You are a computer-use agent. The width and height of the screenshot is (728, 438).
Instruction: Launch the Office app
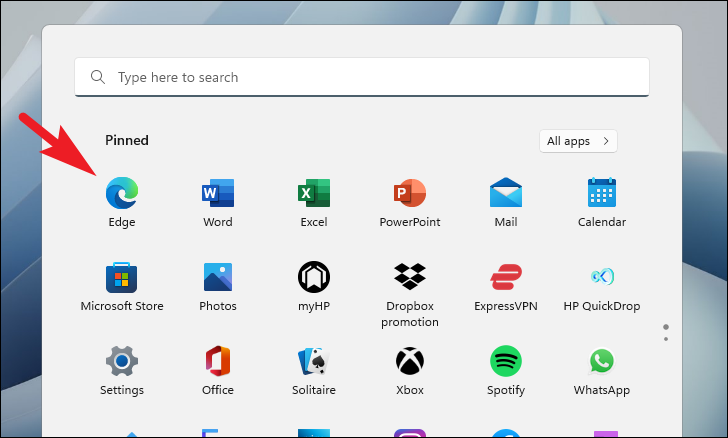point(218,361)
